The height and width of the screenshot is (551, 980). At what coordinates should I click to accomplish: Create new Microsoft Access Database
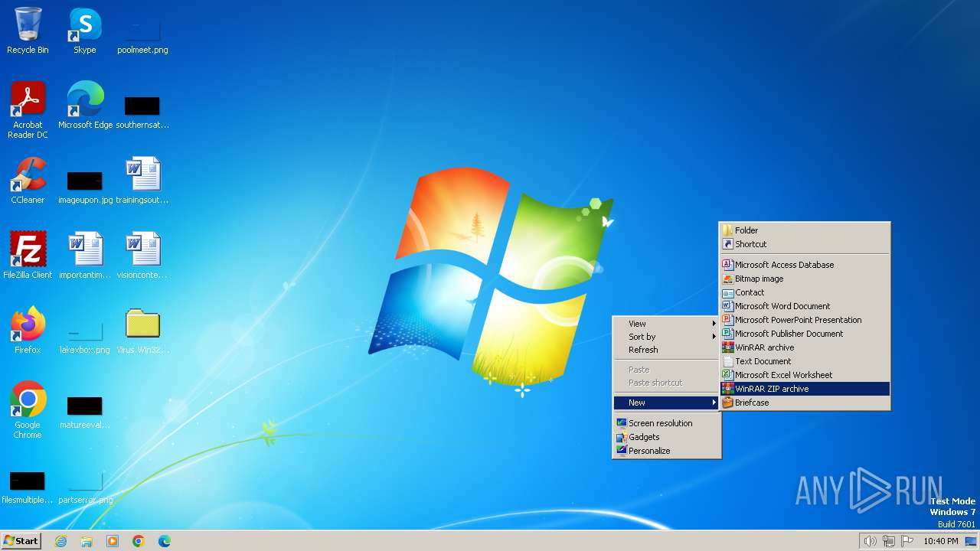(x=805, y=265)
